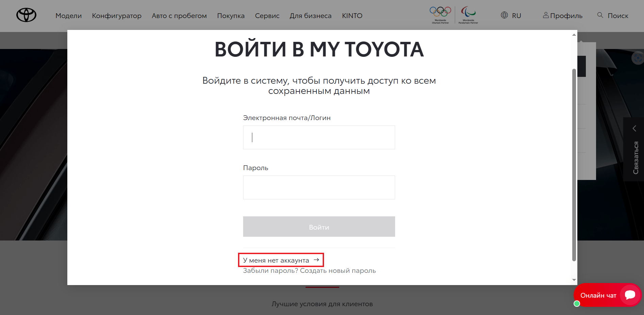This screenshot has width=644, height=315.
Task: Click the Войти submit button
Action: point(319,227)
